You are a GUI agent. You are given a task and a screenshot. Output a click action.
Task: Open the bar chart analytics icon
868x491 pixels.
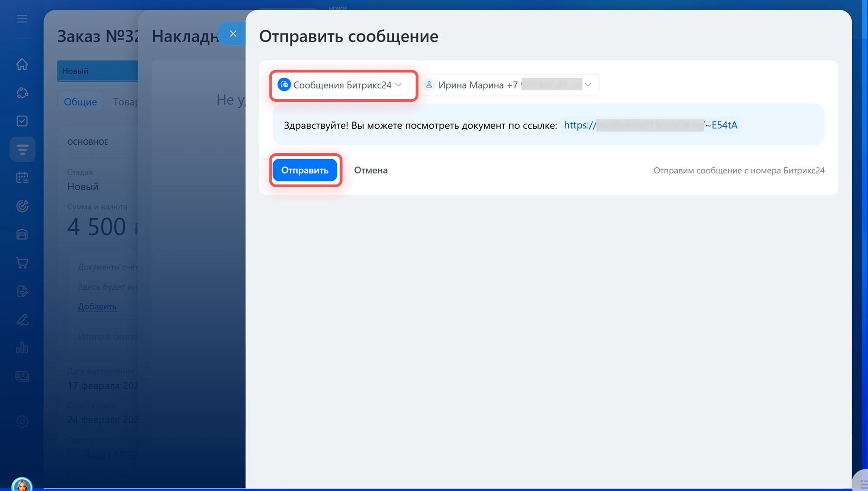[22, 348]
